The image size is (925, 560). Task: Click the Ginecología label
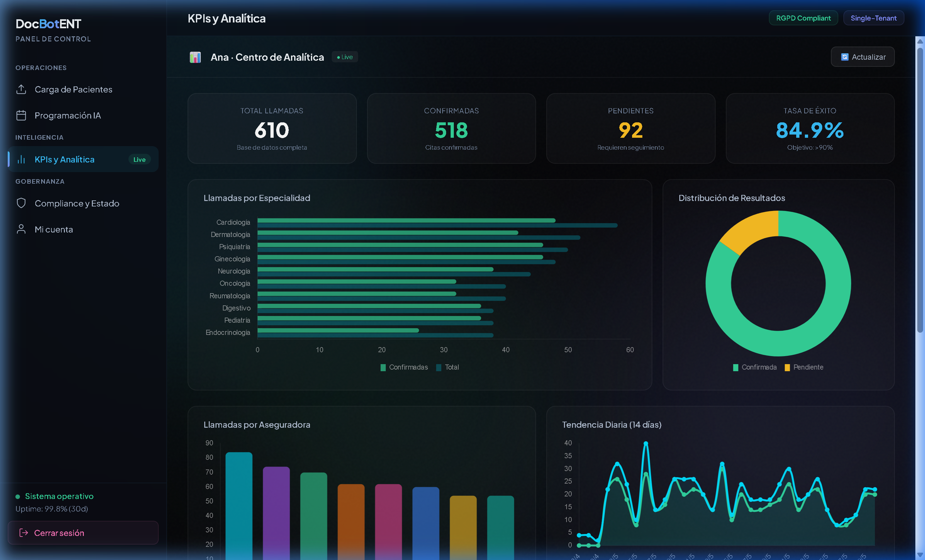[x=232, y=259]
